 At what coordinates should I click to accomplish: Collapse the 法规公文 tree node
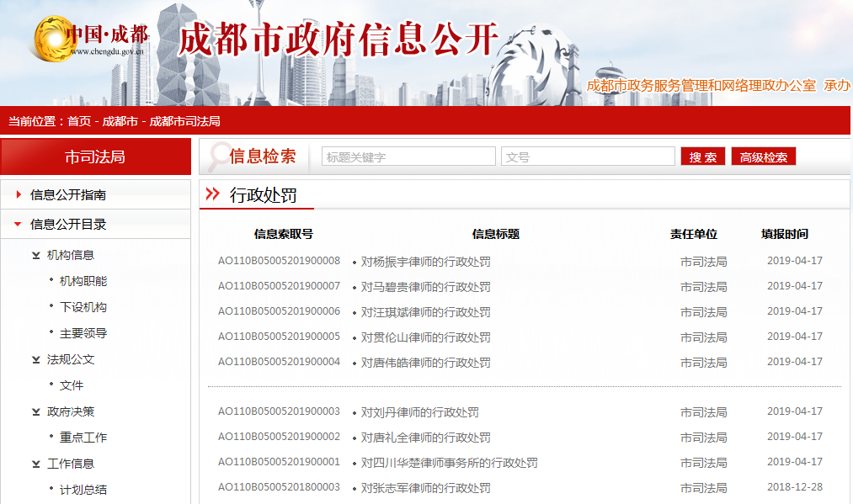(36, 359)
